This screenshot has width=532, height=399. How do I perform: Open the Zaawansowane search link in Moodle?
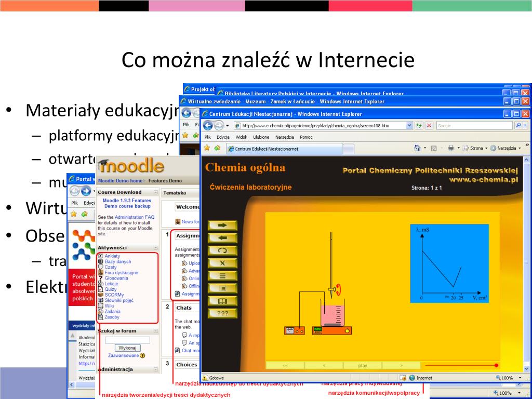(x=124, y=355)
